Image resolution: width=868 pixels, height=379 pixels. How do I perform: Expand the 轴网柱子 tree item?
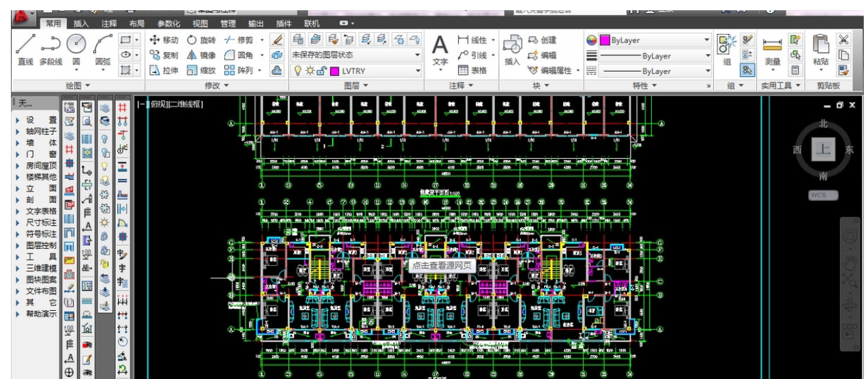click(x=38, y=131)
